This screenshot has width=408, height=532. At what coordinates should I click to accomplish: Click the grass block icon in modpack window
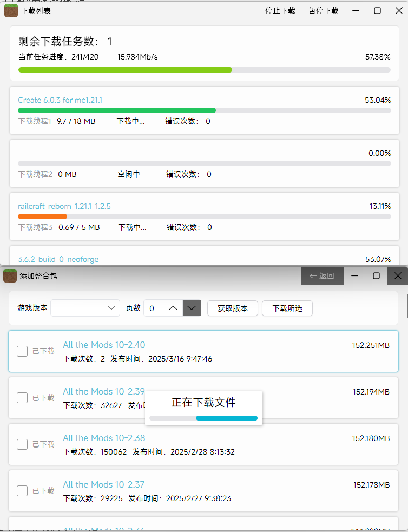(x=10, y=275)
